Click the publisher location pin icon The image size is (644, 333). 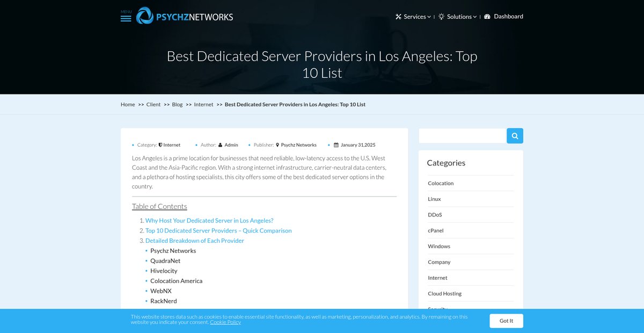click(277, 145)
